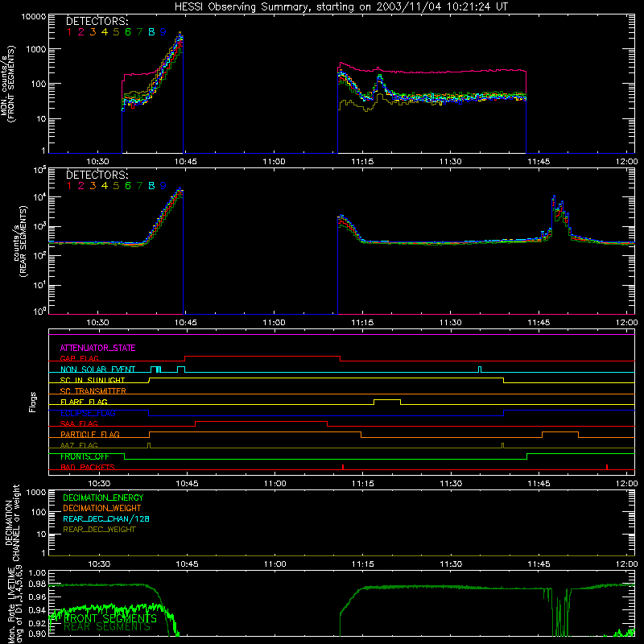
Task: Select the SAA_FLAG label
Action: tap(79, 423)
